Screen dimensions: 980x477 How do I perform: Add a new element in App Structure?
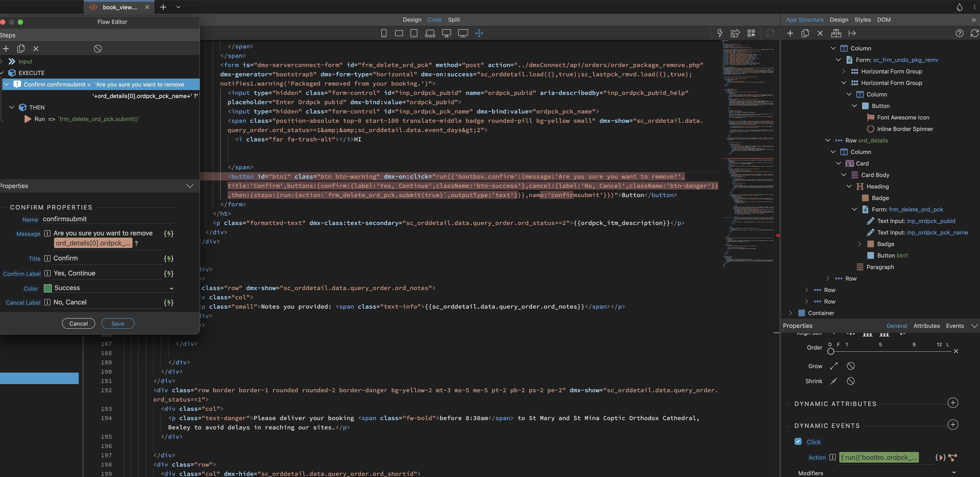(x=790, y=33)
